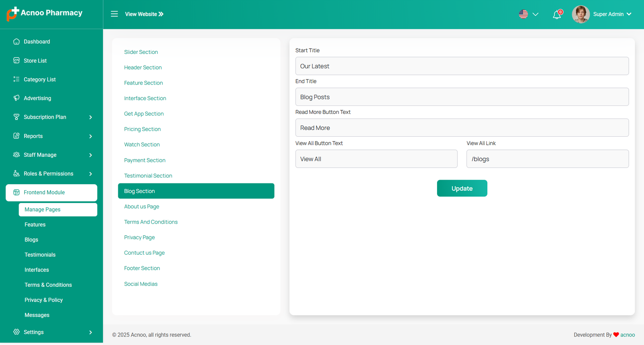
Task: Select the Testimonial Section tab
Action: point(148,176)
